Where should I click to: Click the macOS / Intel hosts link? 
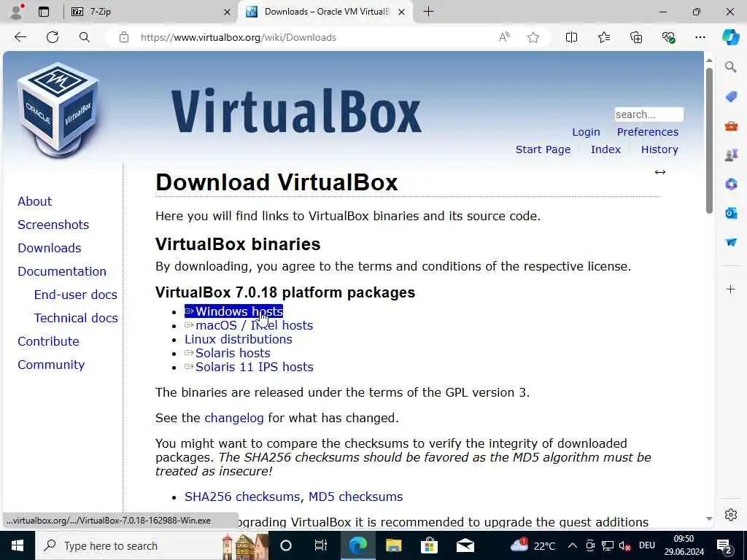tap(249, 325)
